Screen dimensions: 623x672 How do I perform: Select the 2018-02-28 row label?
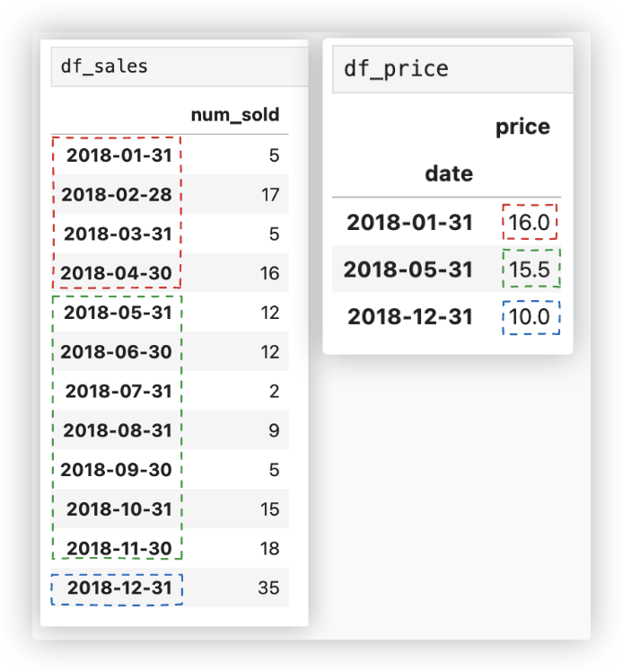(x=117, y=195)
